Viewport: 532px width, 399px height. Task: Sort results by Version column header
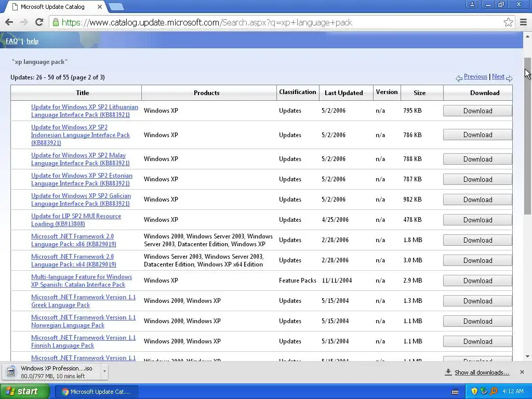click(x=387, y=92)
